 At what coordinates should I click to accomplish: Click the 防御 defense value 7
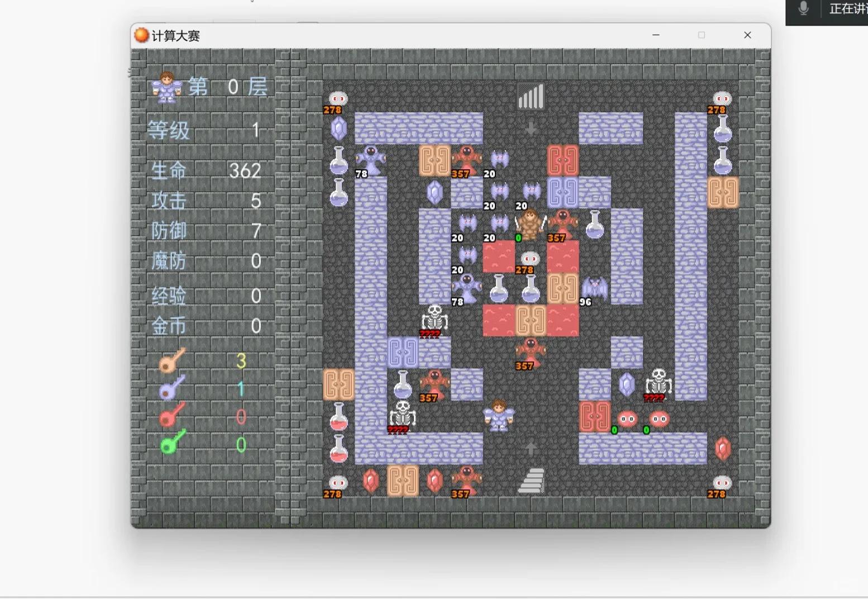point(256,230)
